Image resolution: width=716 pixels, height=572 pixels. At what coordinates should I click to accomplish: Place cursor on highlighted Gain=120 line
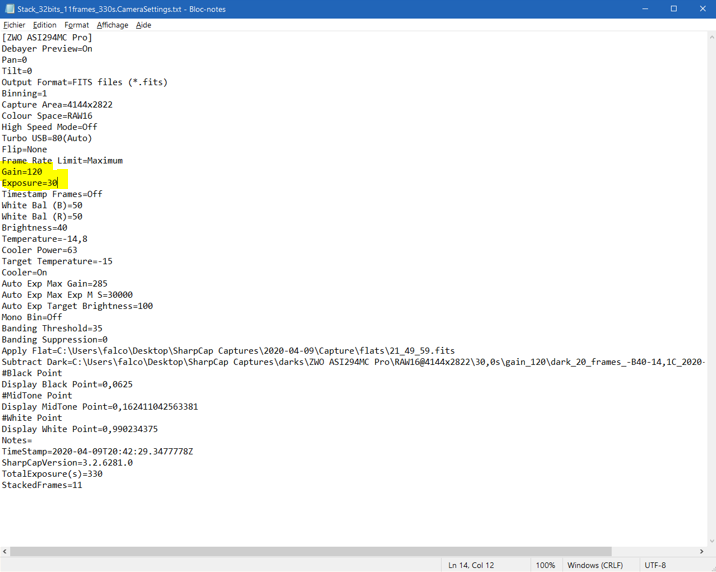[22, 172]
